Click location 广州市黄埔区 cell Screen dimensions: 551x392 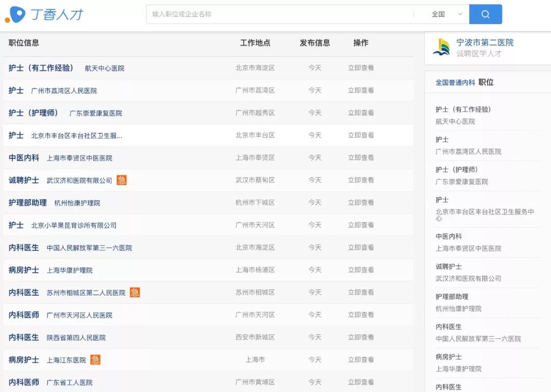pyautogui.click(x=255, y=382)
